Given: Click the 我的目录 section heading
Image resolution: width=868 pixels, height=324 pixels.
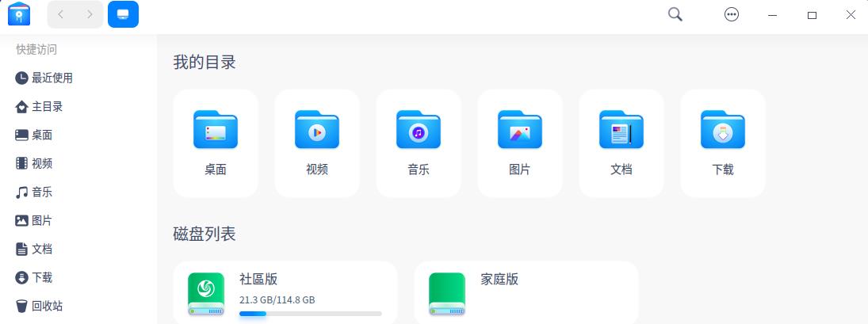Looking at the screenshot, I should (205, 62).
